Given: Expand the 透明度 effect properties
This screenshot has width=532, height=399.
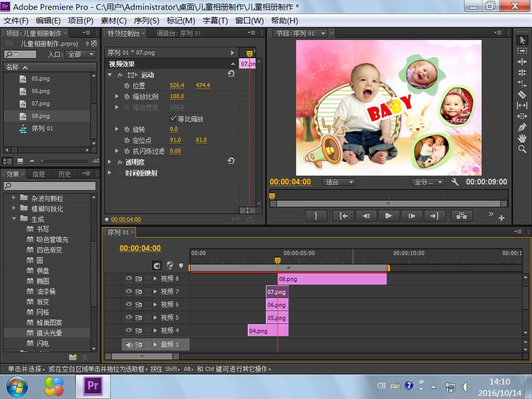Looking at the screenshot, I should pyautogui.click(x=110, y=162).
